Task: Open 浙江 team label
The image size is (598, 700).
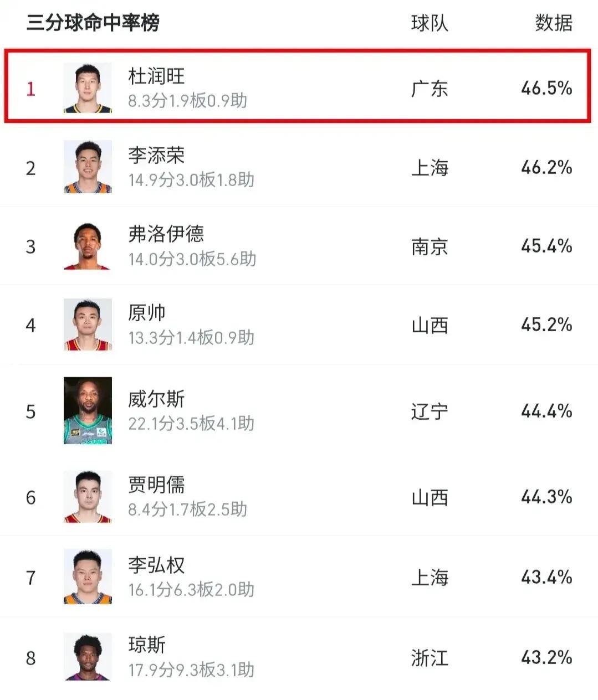Action: (430, 658)
